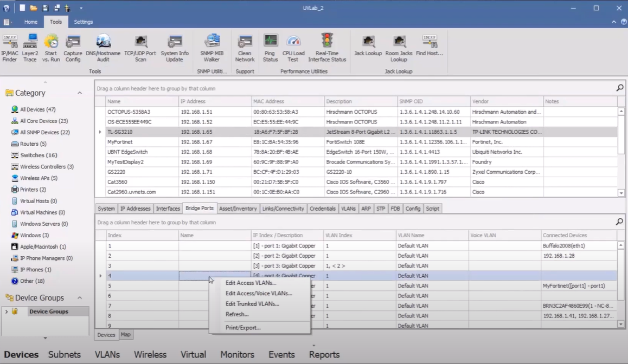Collapse the Category panel
Viewport: 628px width, 364px height.
80,93
